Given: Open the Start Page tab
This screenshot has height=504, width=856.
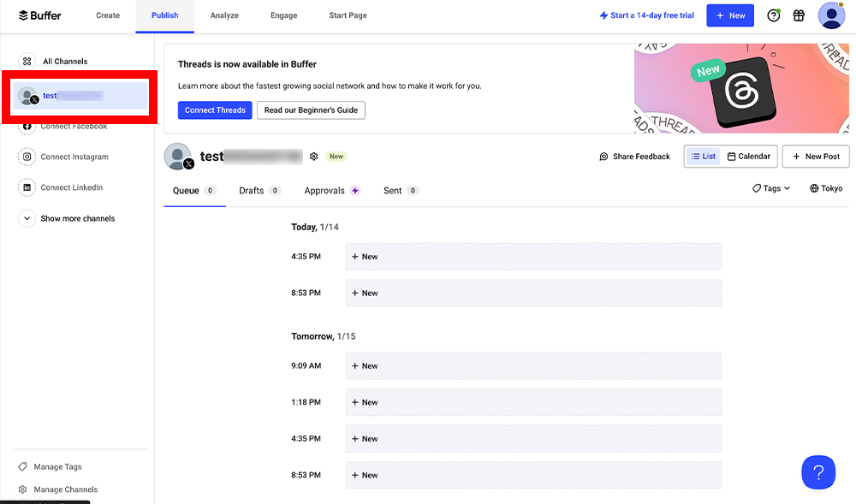Looking at the screenshot, I should tap(348, 15).
